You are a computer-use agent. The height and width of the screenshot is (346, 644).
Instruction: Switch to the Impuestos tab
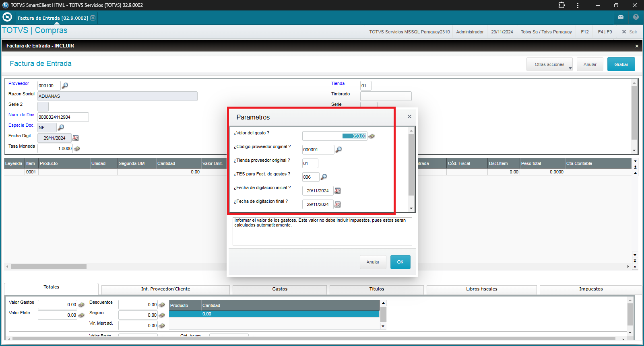[x=591, y=289]
